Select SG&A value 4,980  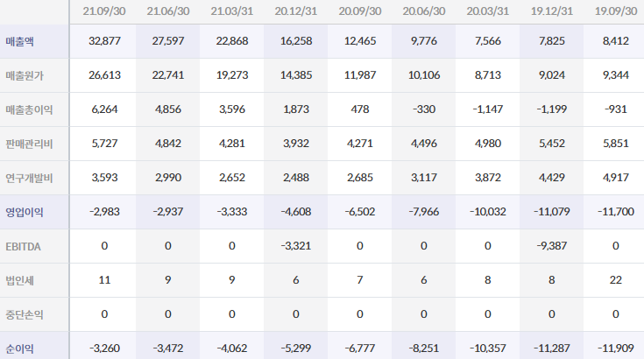[488, 144]
